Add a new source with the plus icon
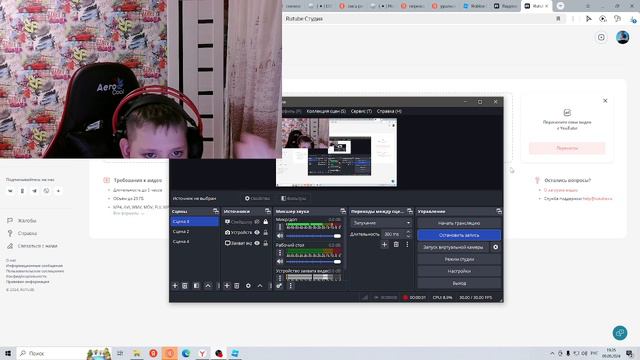640x360 pixels. (227, 286)
